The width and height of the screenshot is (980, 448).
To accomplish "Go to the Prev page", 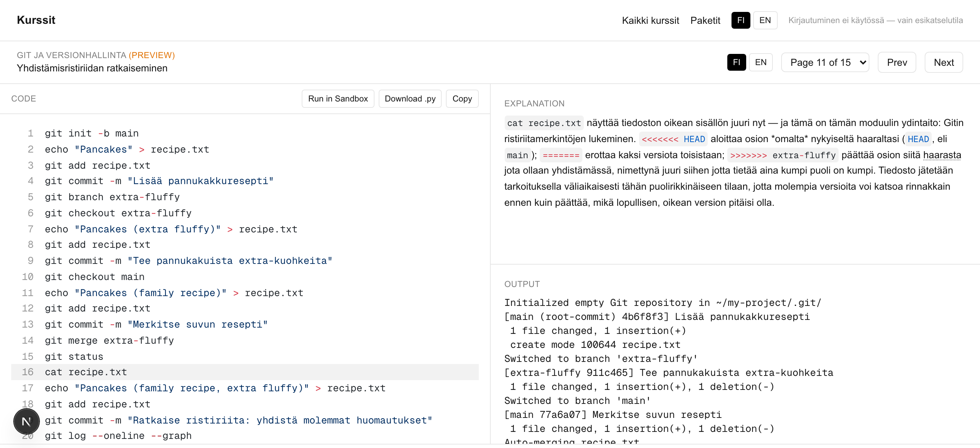I will click(x=897, y=62).
